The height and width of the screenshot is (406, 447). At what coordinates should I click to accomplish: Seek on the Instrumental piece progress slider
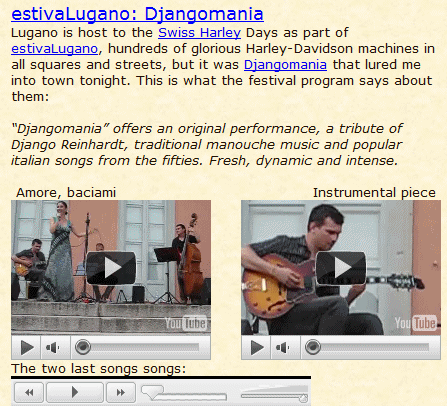(367, 347)
